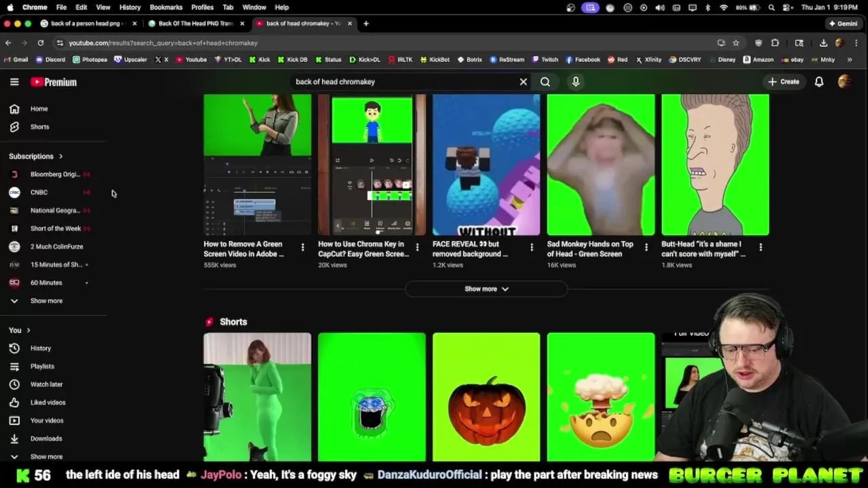This screenshot has width=868, height=488.
Task: Open macOS Spotlight search icon
Action: coord(772,7)
